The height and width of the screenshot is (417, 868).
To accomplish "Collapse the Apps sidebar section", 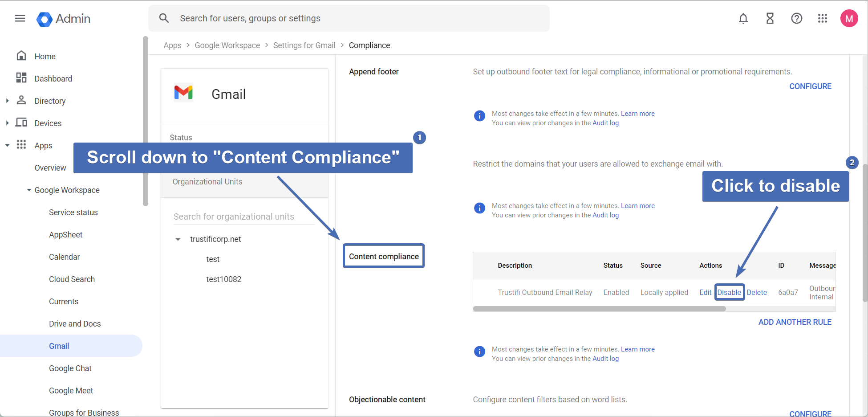I will pyautogui.click(x=7, y=145).
